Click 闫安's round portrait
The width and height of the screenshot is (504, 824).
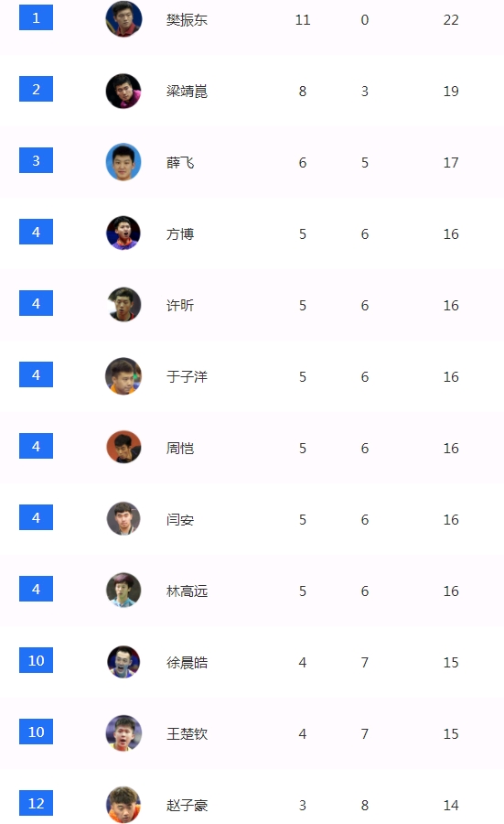tap(123, 519)
